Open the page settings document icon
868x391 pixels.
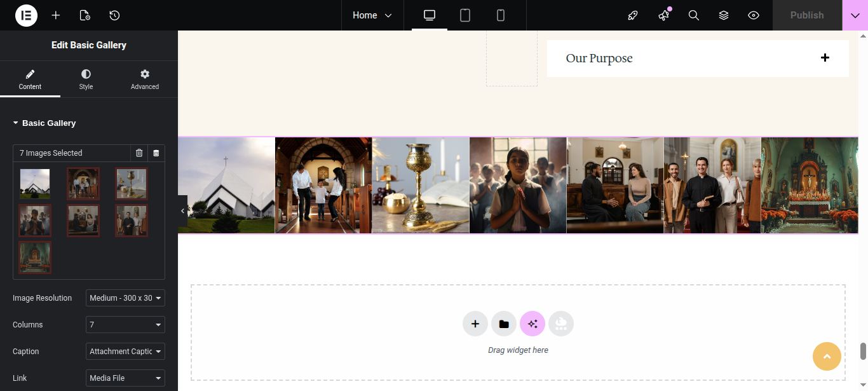tap(85, 15)
